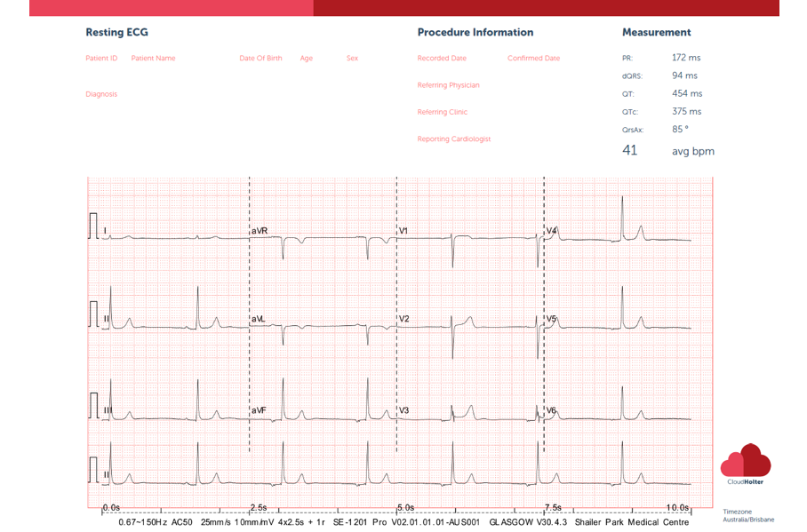Click the Referring Physician field
Image resolution: width=807 pixels, height=532 pixels.
pyautogui.click(x=448, y=85)
